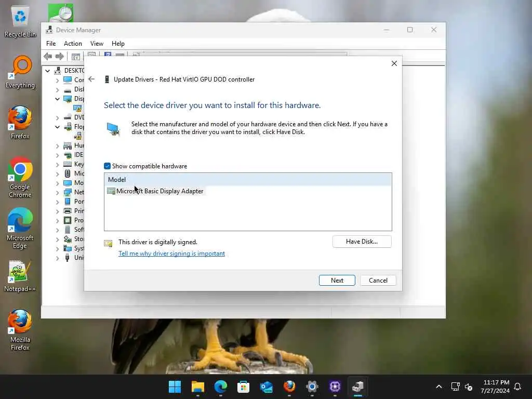Click Next in Update Drivers dialog
This screenshot has width=532, height=399.
[x=337, y=280]
